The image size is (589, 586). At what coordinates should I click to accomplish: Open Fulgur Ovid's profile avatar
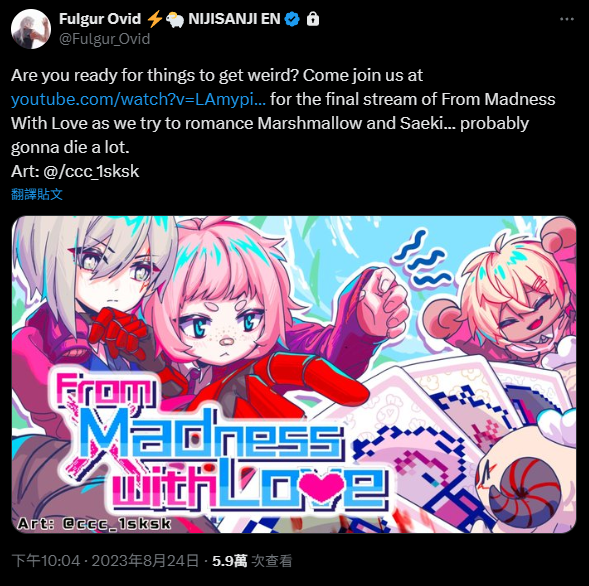tap(31, 29)
